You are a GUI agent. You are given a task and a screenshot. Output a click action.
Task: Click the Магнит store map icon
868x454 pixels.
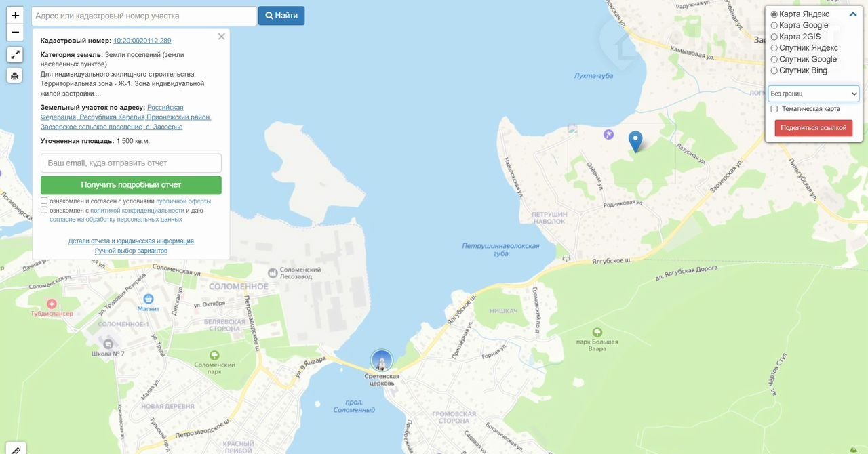149,298
